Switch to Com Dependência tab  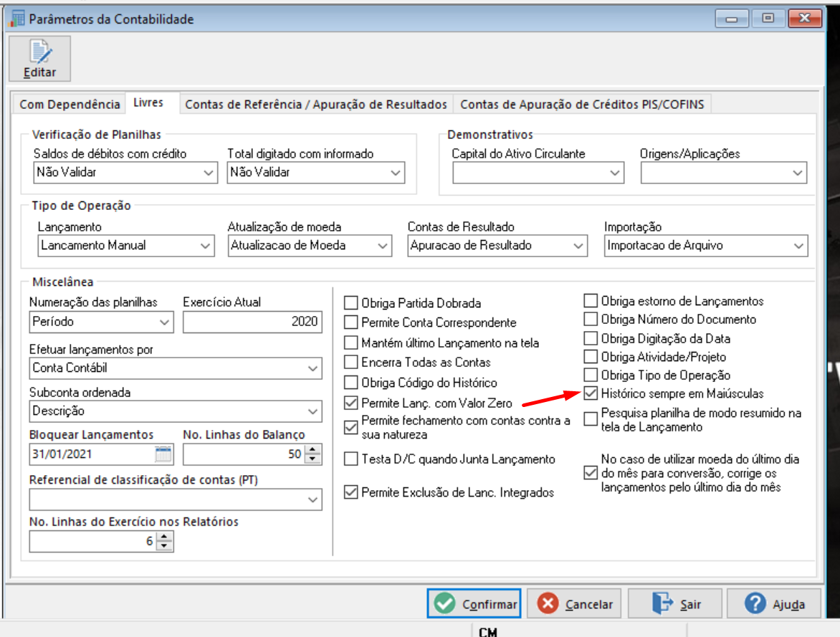click(x=70, y=104)
